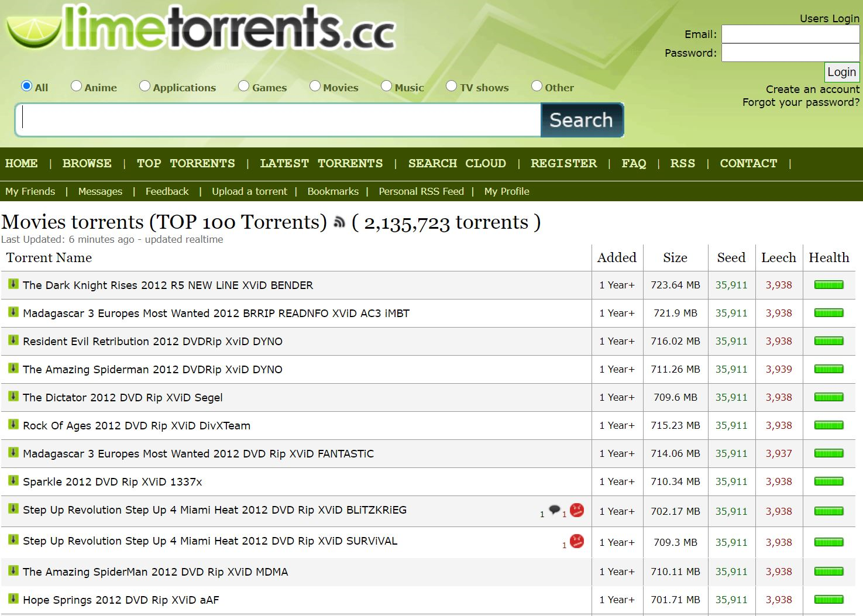
Task: Open Hope Springs 2012 DVD Rip torrent
Action: pos(121,600)
